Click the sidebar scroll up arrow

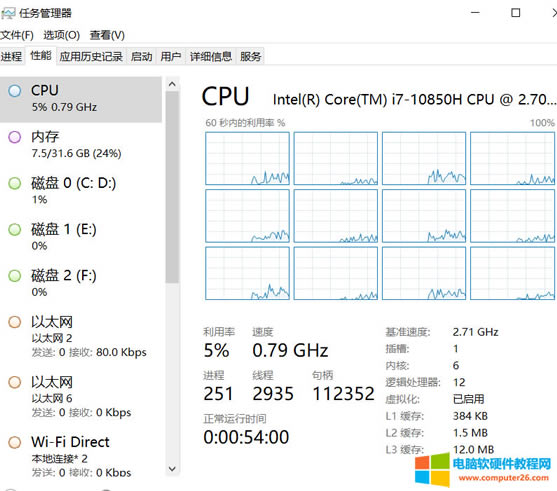coord(172,84)
